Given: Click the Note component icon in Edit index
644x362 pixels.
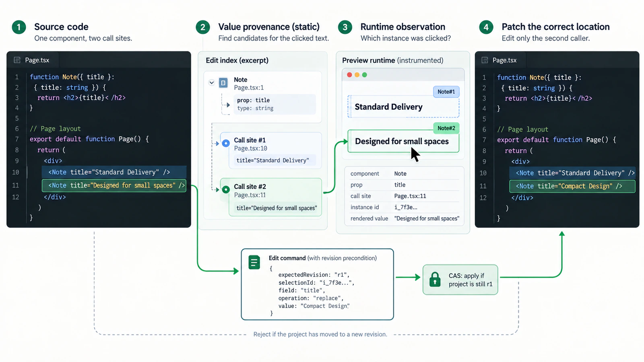Looking at the screenshot, I should (x=223, y=83).
